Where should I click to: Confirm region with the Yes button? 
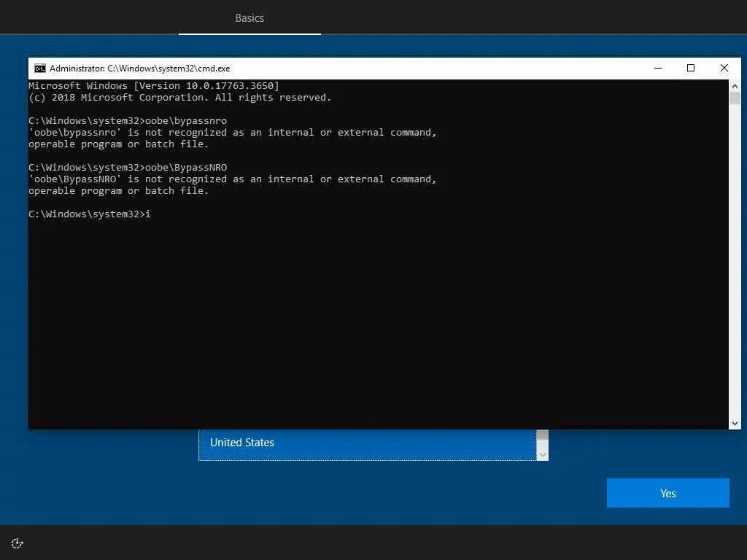click(668, 493)
